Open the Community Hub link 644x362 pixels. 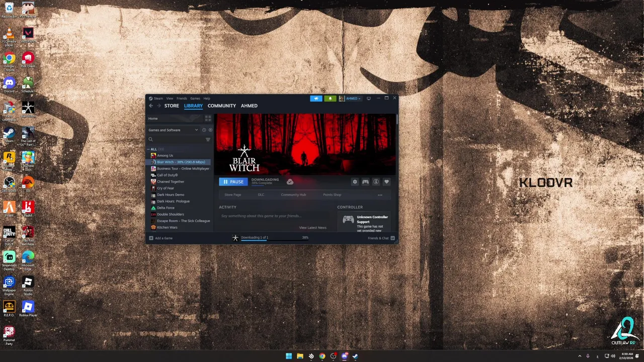pos(293,195)
